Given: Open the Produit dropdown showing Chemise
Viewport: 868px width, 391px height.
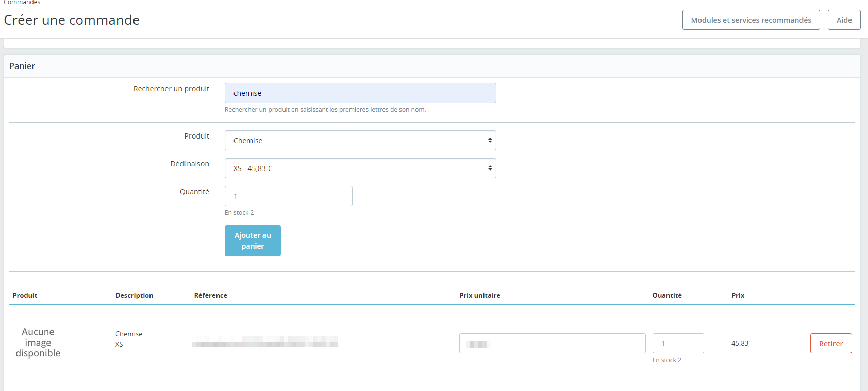Looking at the screenshot, I should [x=360, y=140].
